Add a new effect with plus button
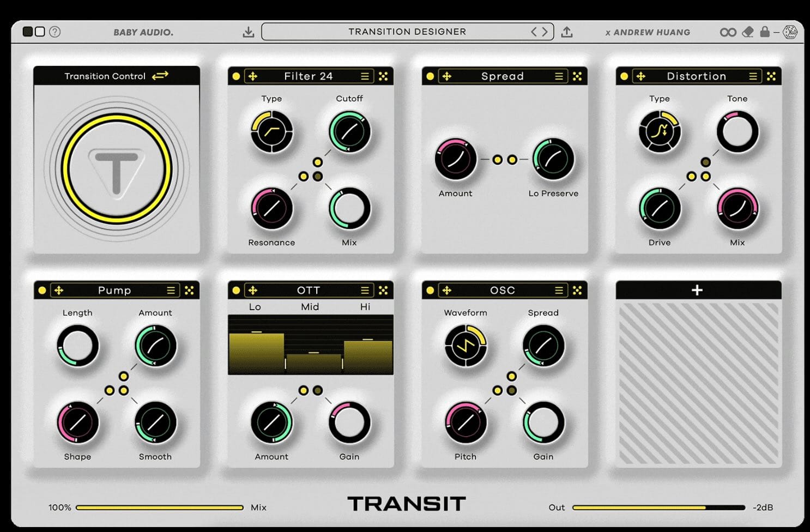 [x=697, y=290]
